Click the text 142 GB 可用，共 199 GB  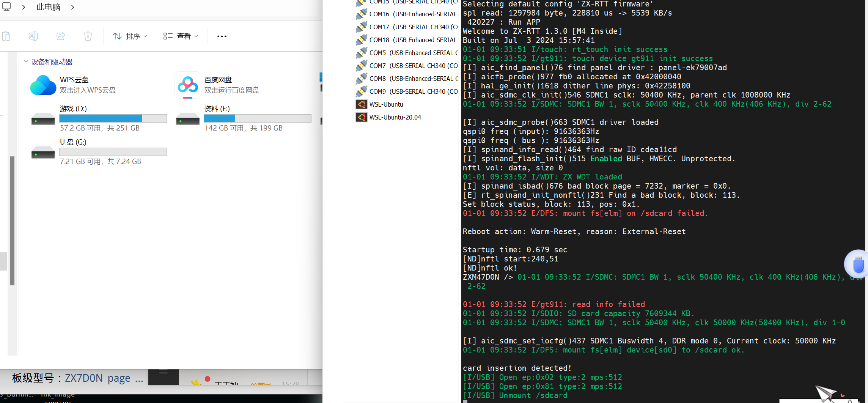244,128
